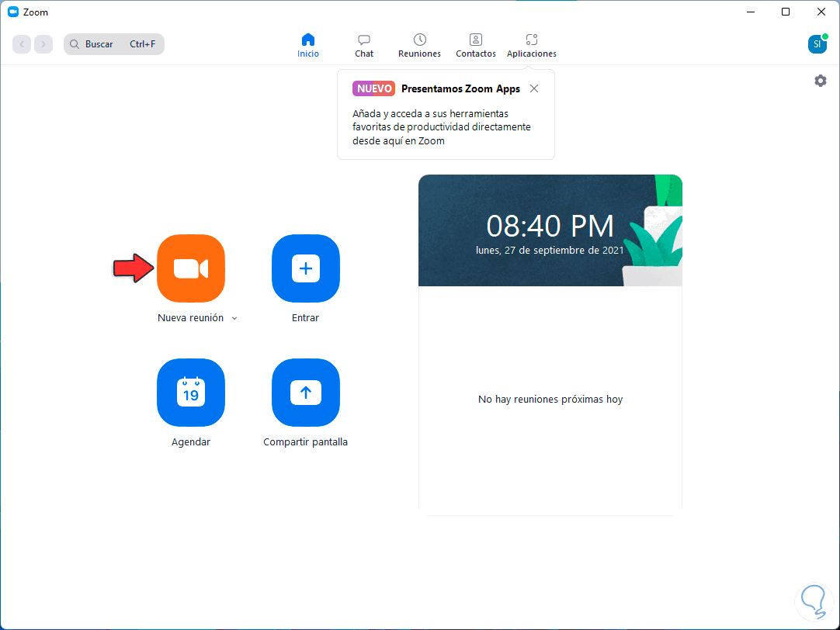Open the SI profile avatar menu

(x=817, y=44)
